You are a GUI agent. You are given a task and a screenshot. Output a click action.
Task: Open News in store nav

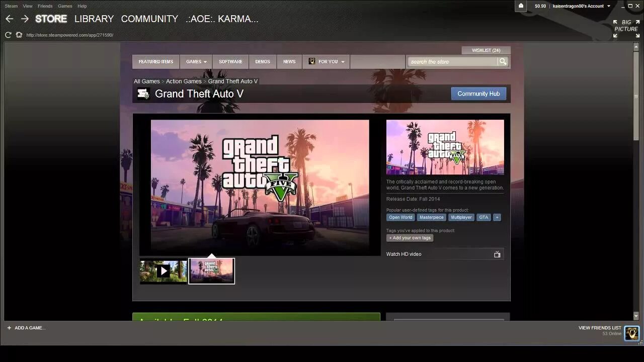tap(289, 61)
